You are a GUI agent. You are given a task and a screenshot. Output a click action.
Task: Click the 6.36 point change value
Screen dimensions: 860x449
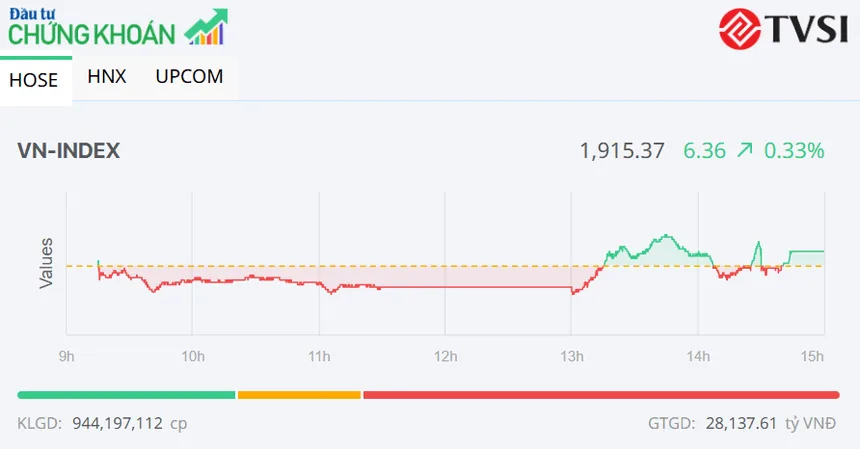click(x=704, y=151)
